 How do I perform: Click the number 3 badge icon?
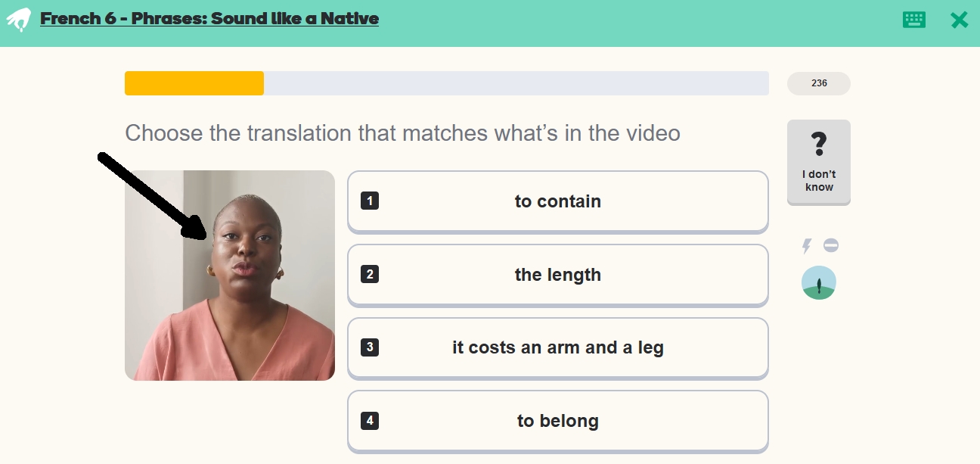pyautogui.click(x=370, y=347)
